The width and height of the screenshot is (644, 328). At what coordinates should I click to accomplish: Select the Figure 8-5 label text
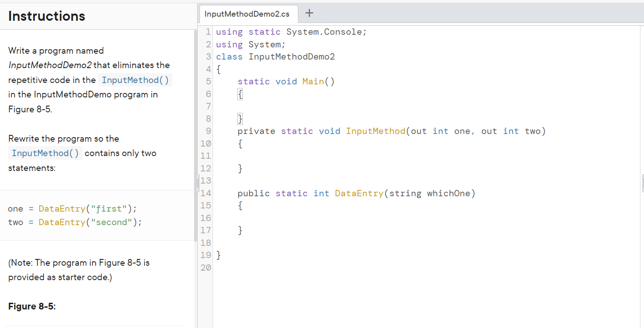click(32, 306)
